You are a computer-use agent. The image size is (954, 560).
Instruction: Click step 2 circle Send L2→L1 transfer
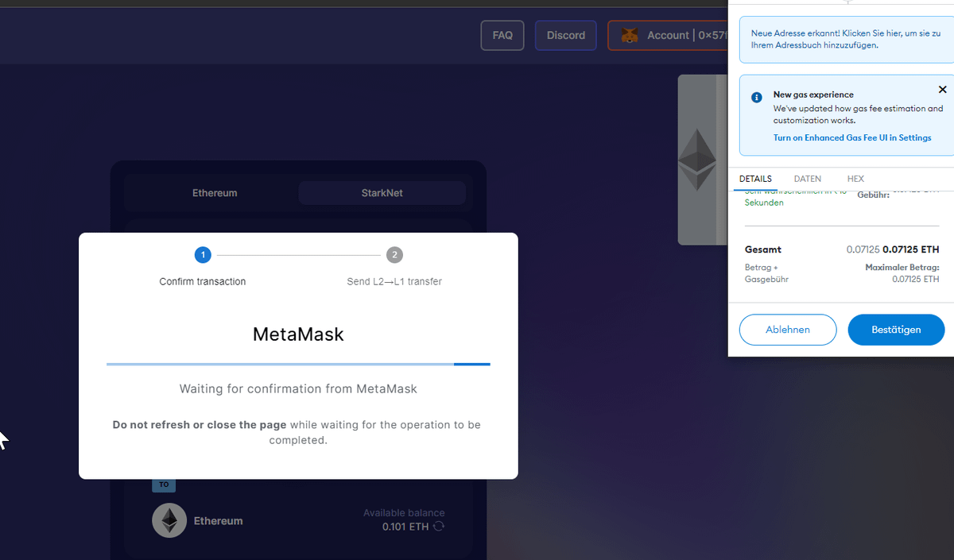coord(394,255)
